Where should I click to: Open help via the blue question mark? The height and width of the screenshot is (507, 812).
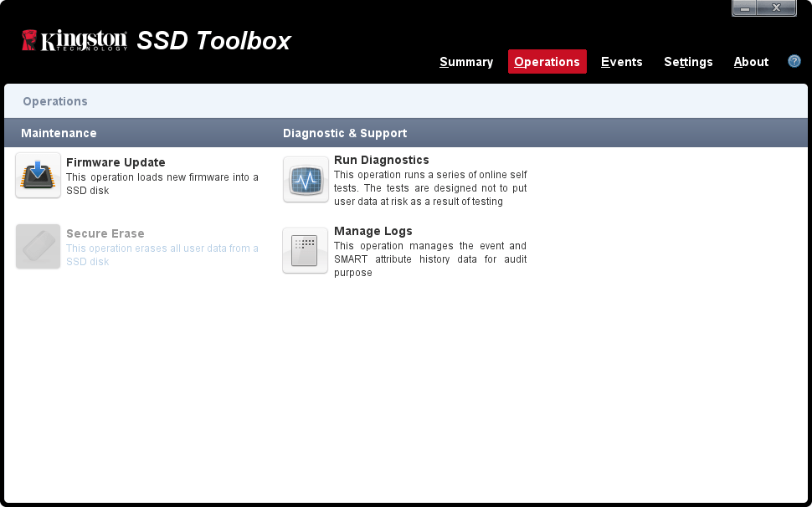794,61
